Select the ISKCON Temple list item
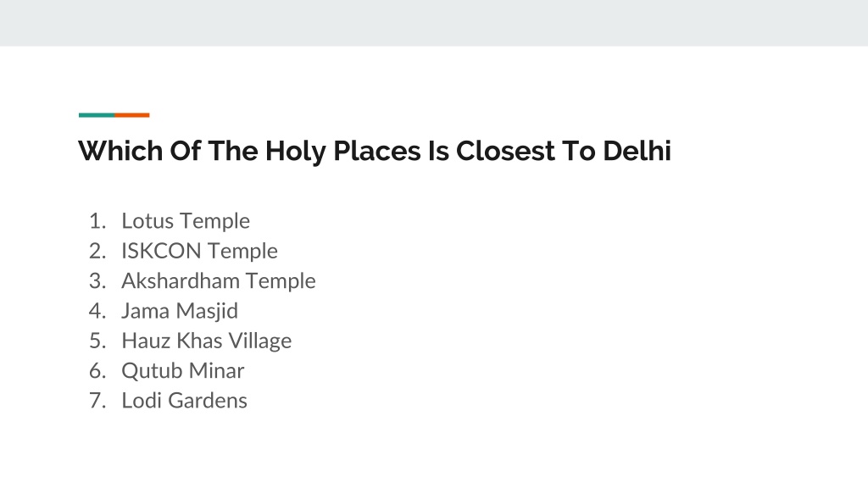 (199, 251)
